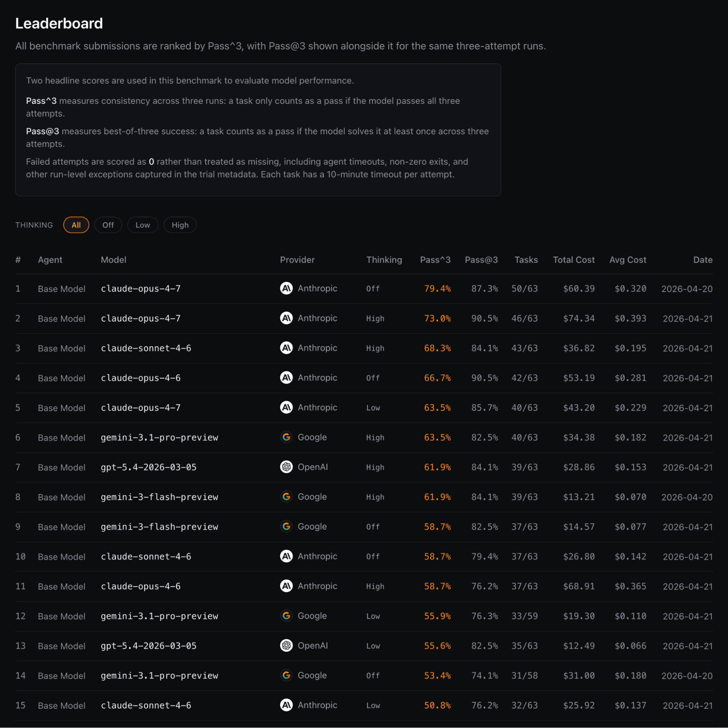Click the Tasks column header
728x728 pixels.
click(526, 260)
